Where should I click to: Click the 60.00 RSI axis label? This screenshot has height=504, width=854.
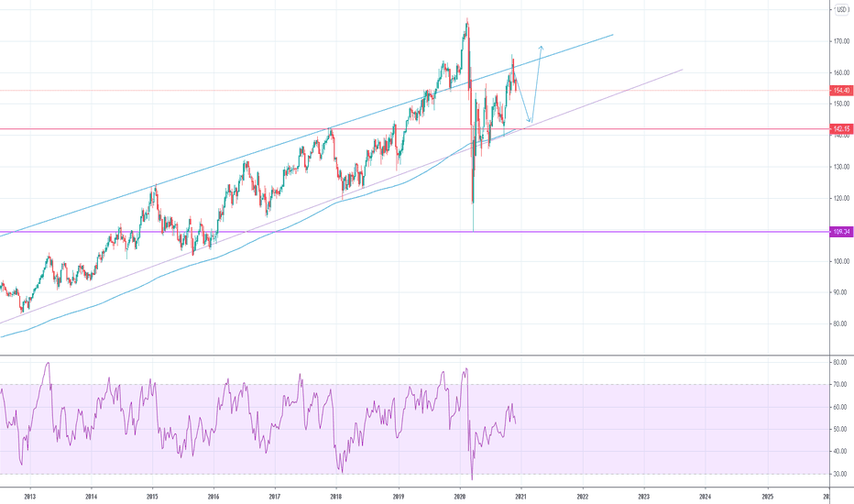point(840,407)
